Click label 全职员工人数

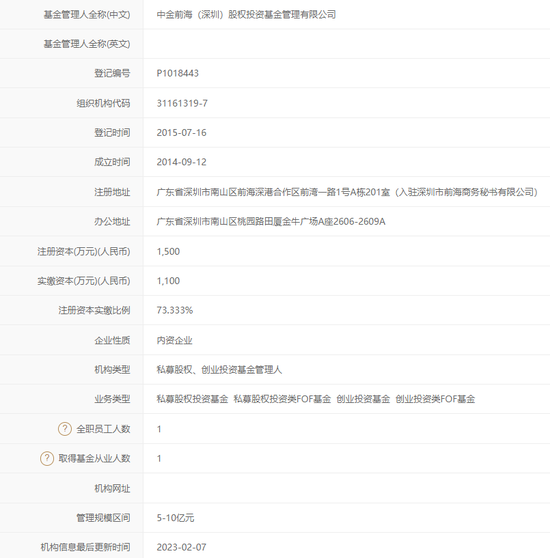pyautogui.click(x=103, y=429)
